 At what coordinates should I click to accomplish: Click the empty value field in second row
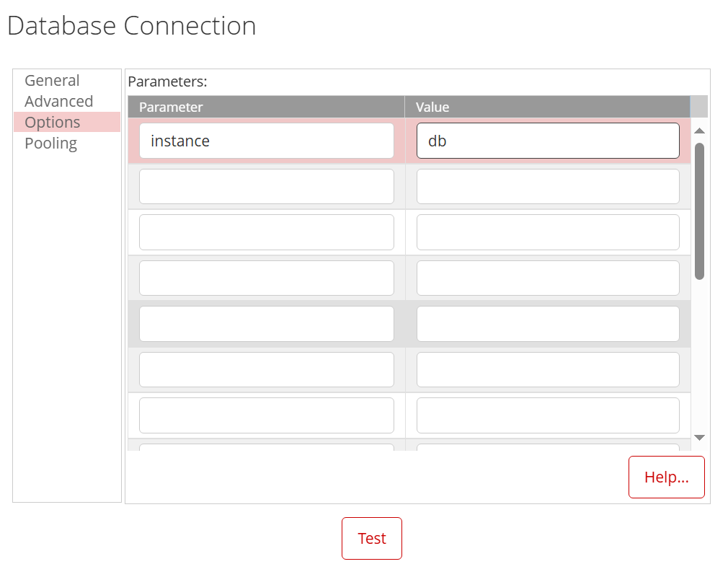(548, 186)
